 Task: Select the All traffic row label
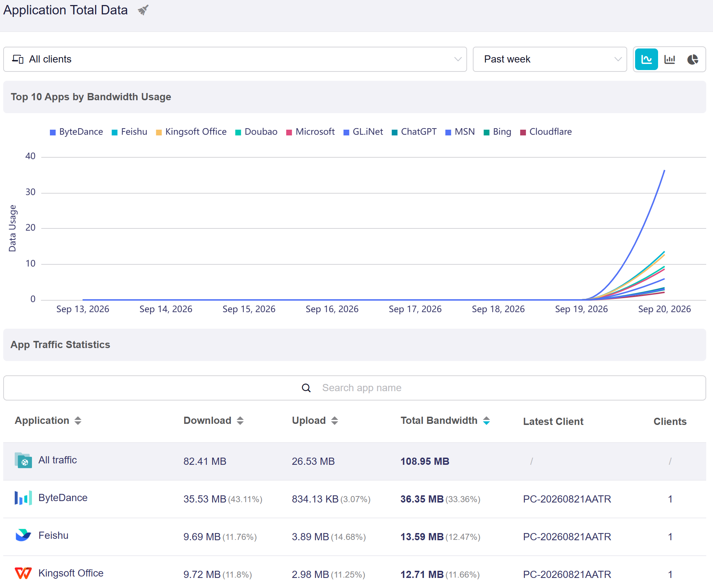(58, 460)
